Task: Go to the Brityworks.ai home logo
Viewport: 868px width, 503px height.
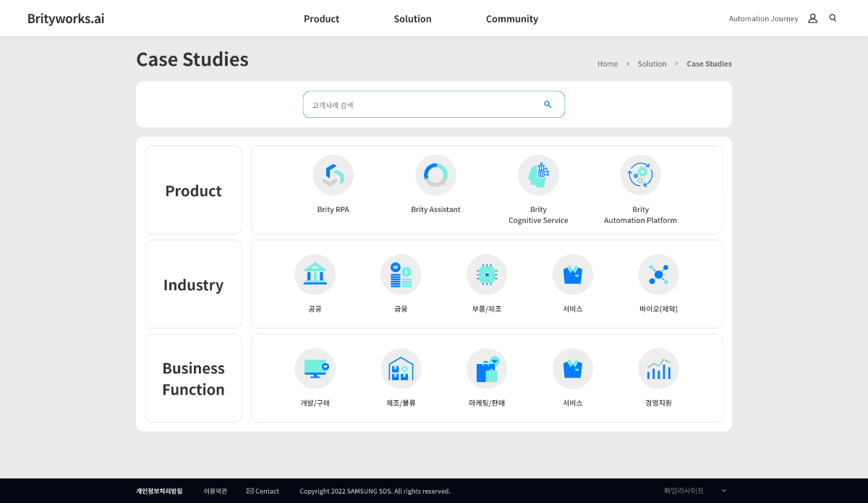Action: 66,19
